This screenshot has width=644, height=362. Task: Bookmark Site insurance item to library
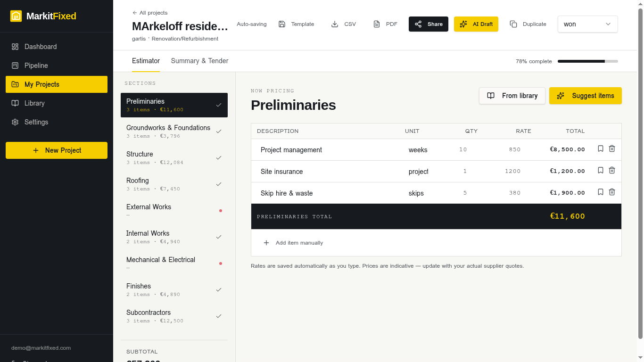point(601,170)
